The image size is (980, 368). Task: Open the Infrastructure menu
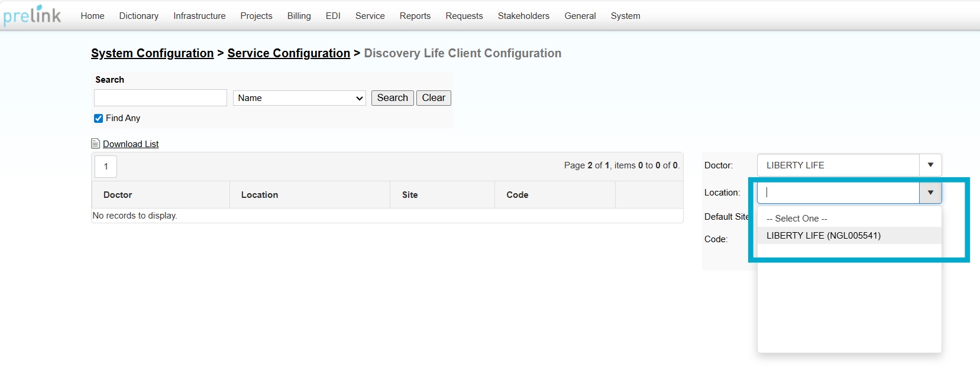pos(199,16)
